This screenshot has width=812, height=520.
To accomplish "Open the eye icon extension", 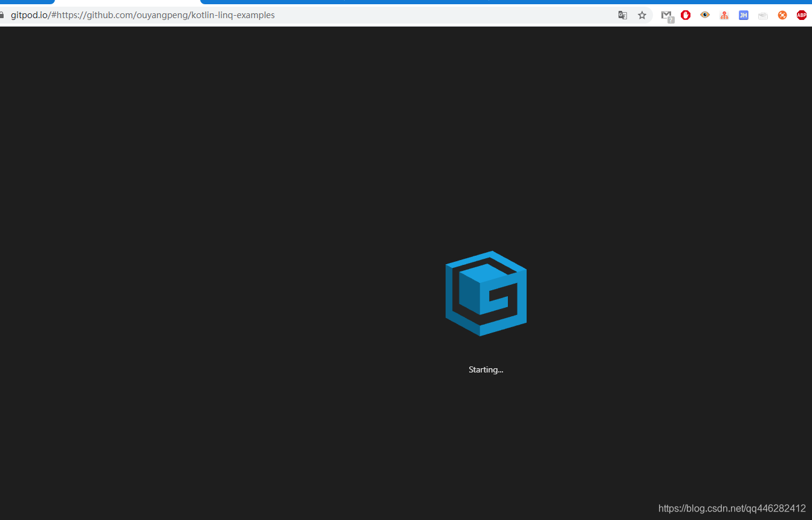I will click(705, 15).
